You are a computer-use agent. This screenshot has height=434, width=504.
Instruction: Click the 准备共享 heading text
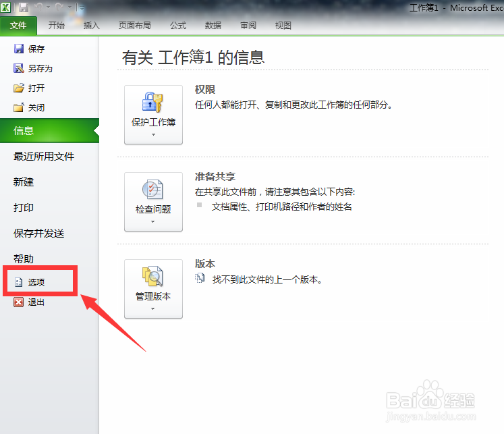[215, 176]
